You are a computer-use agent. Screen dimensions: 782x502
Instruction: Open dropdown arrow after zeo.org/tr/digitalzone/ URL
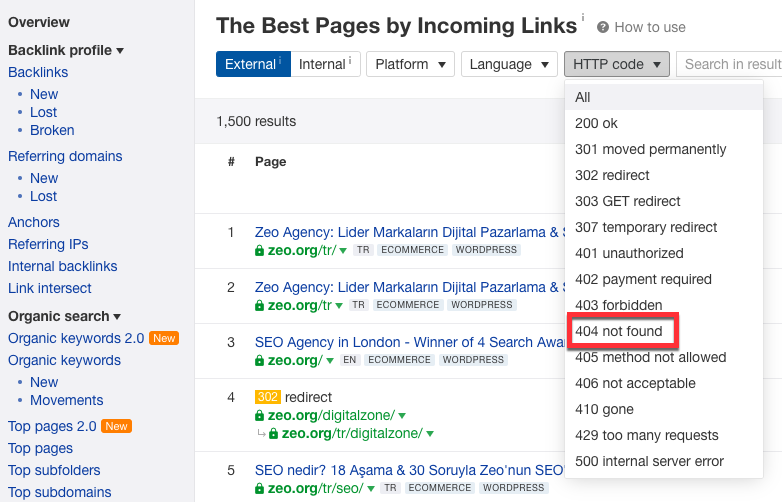pyautogui.click(x=430, y=434)
